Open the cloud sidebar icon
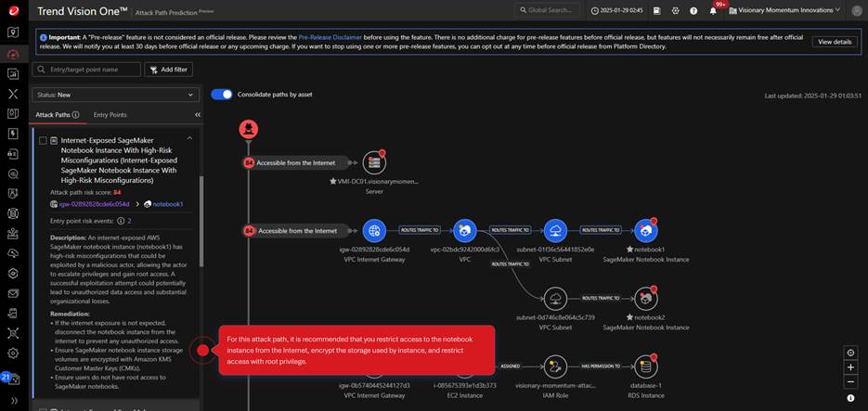Screen dimensions: 868x411 (x=13, y=253)
